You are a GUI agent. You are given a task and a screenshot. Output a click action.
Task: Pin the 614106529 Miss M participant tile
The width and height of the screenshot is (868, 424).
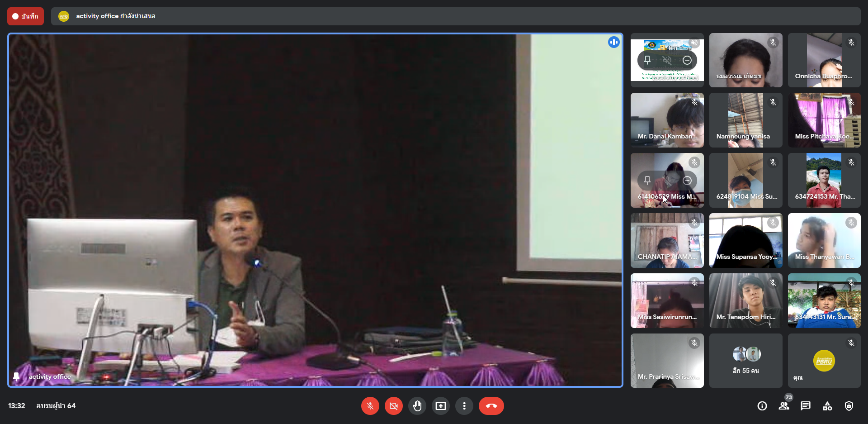pos(647,181)
